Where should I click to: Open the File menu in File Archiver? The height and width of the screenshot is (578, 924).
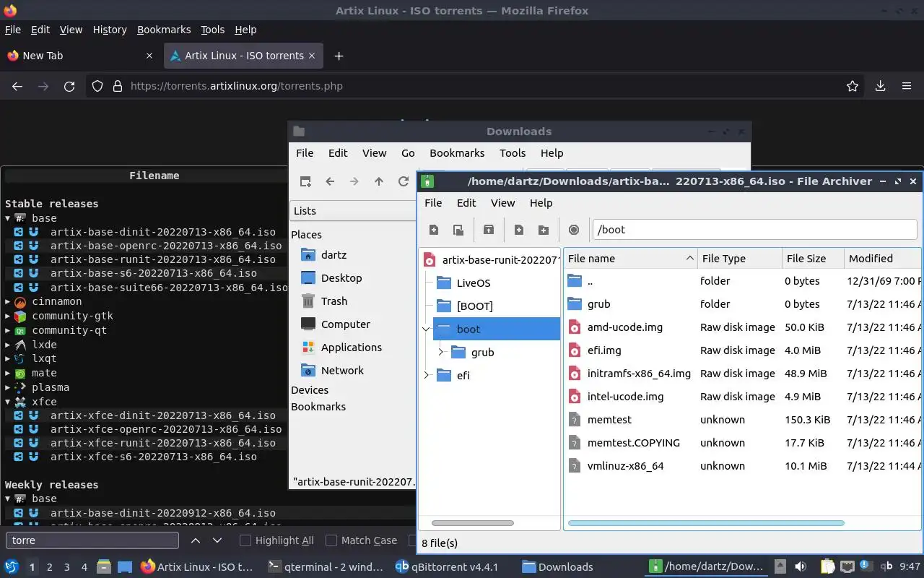coord(433,203)
